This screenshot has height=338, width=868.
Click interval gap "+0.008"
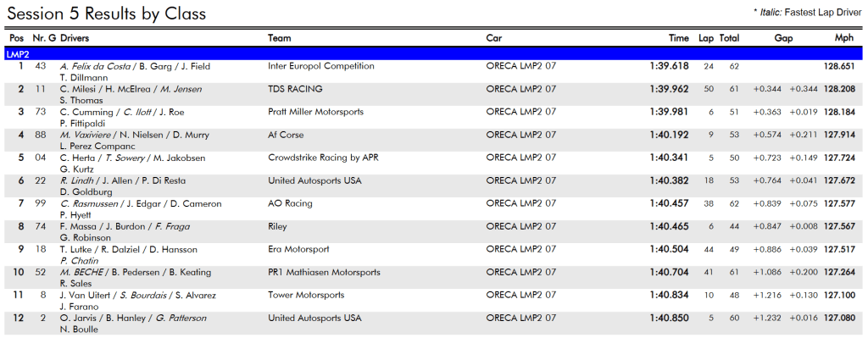pos(804,227)
